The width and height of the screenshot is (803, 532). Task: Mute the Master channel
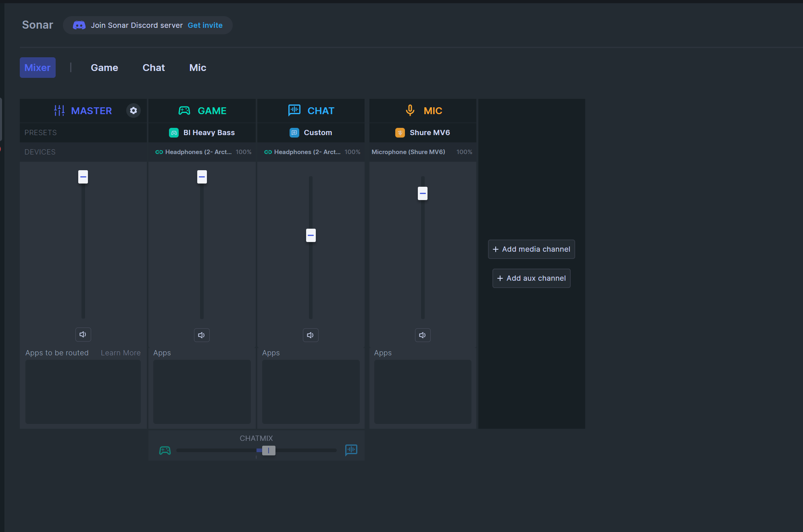point(83,334)
